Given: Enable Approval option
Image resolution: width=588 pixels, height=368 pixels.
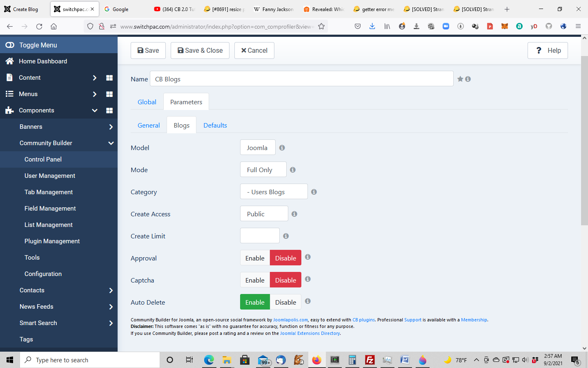Looking at the screenshot, I should (255, 258).
